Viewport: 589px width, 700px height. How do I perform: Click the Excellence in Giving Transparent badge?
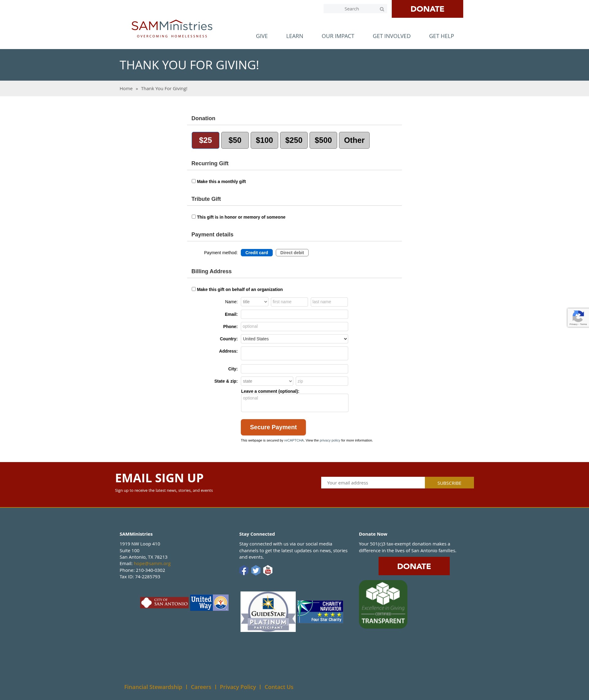pyautogui.click(x=383, y=604)
